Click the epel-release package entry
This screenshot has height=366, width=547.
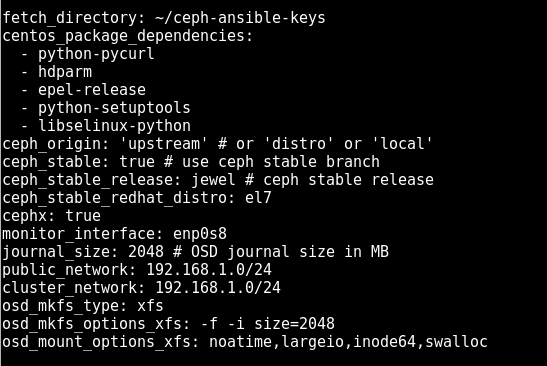click(x=92, y=90)
